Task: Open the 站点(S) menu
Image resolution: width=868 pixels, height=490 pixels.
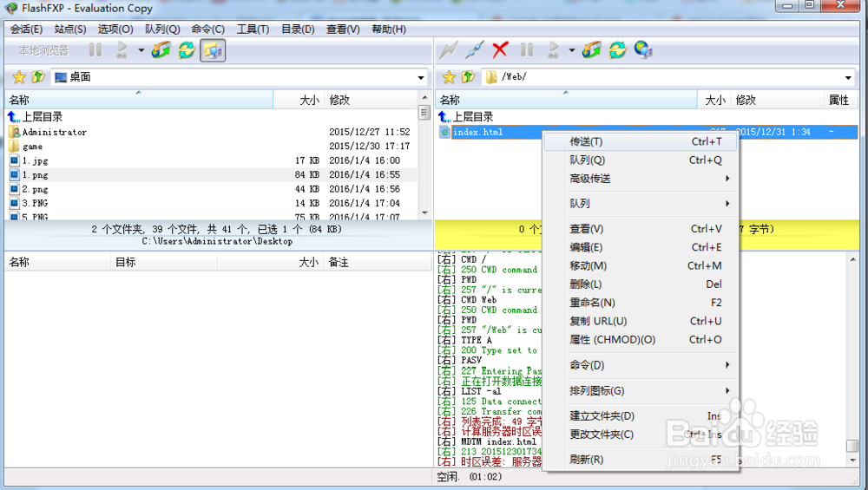Action: coord(70,29)
